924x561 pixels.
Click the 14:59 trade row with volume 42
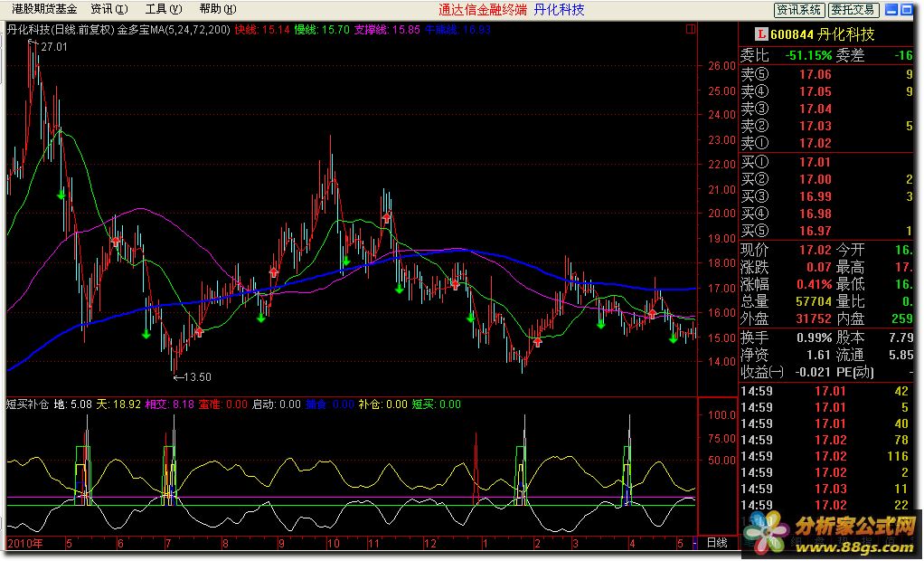(826, 391)
